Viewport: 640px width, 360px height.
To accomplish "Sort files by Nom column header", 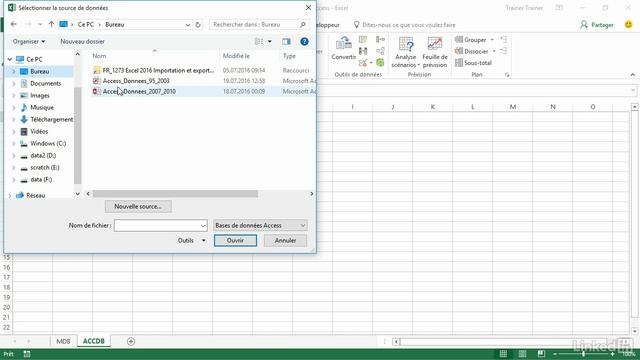I will click(x=99, y=56).
